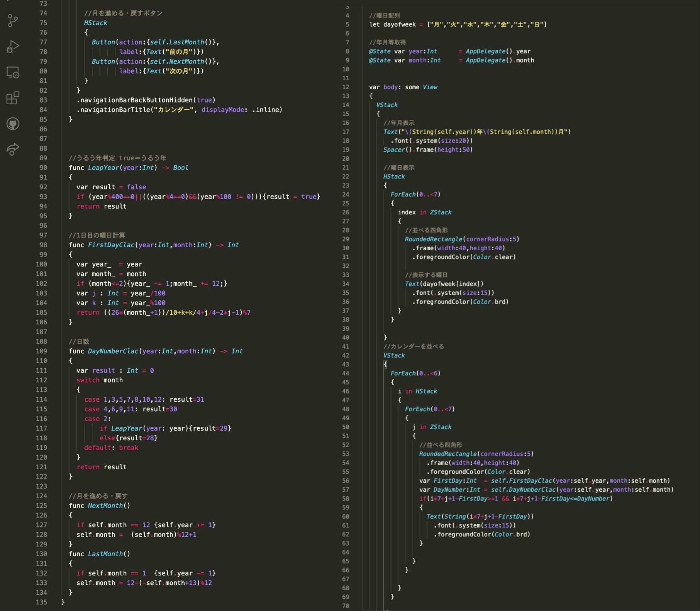Viewport: 700px width, 611px height.
Task: Open the Source Control view
Action: pos(13,20)
